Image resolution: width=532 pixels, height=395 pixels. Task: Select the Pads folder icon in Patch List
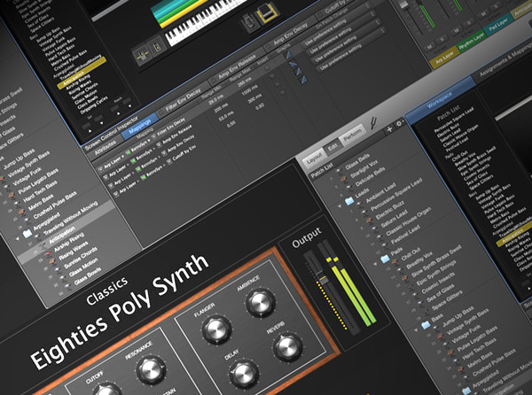[385, 259]
